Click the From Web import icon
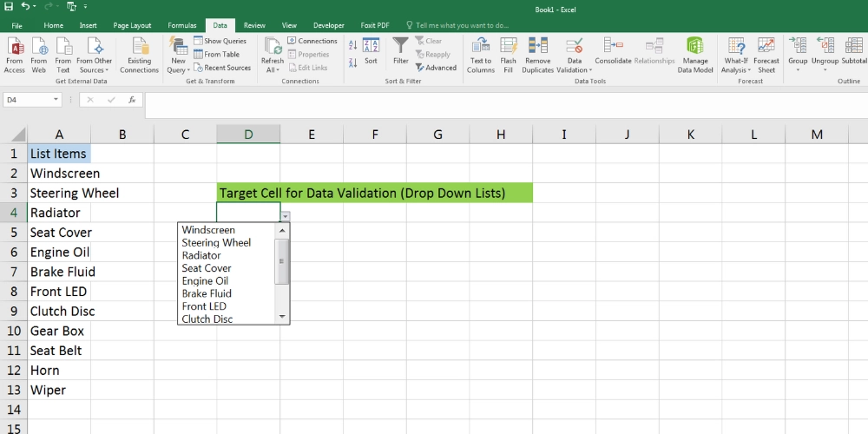The image size is (868, 434). (x=39, y=56)
